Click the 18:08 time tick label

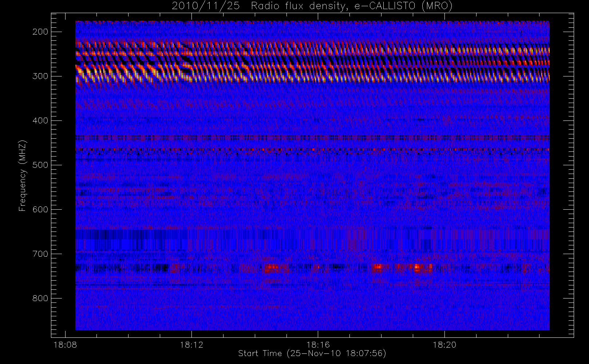[65, 345]
